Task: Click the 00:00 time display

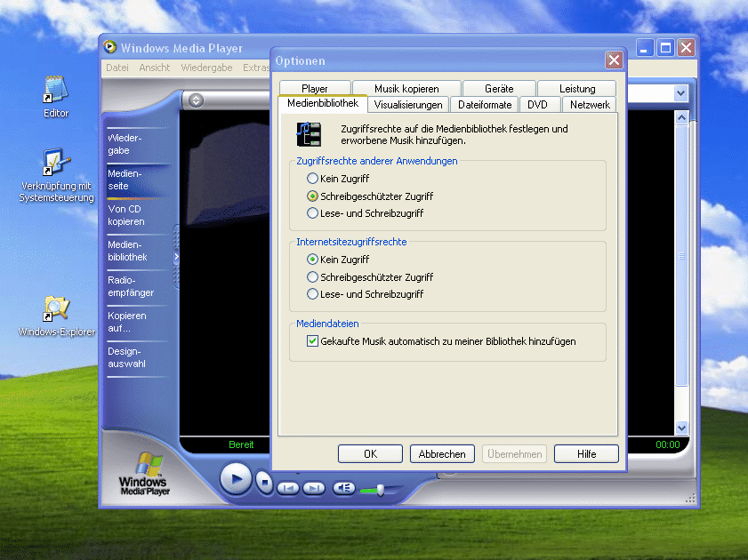Action: (667, 444)
